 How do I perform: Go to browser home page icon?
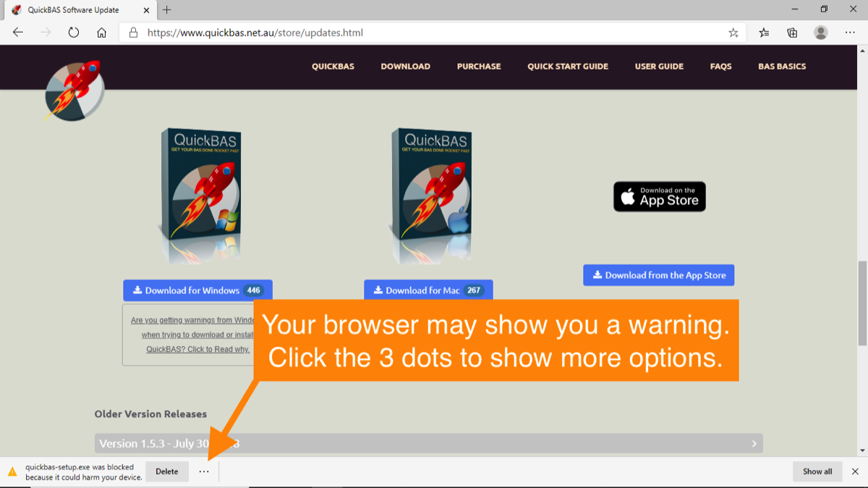102,33
